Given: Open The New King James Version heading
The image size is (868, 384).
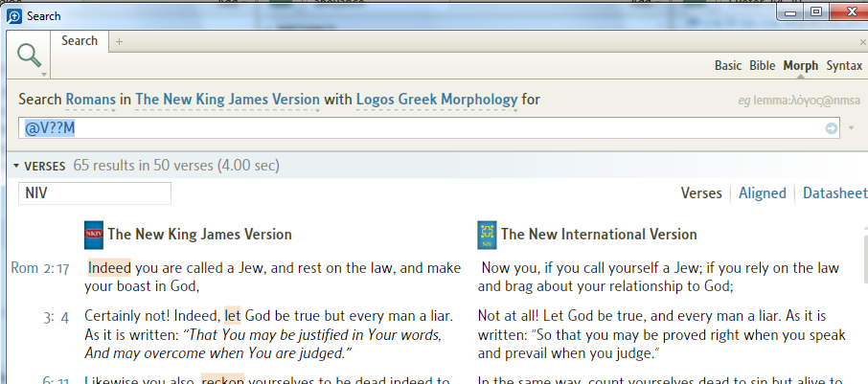Looking at the screenshot, I should 200,235.
